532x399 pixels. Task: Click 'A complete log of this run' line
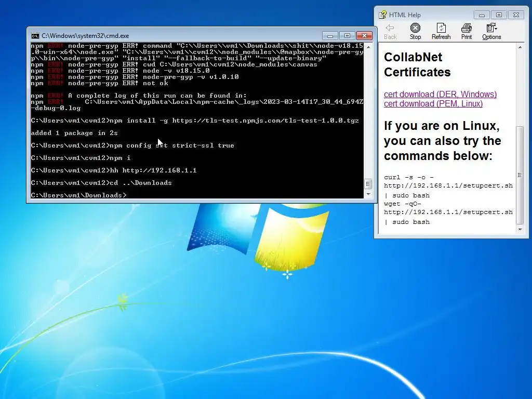(138, 96)
